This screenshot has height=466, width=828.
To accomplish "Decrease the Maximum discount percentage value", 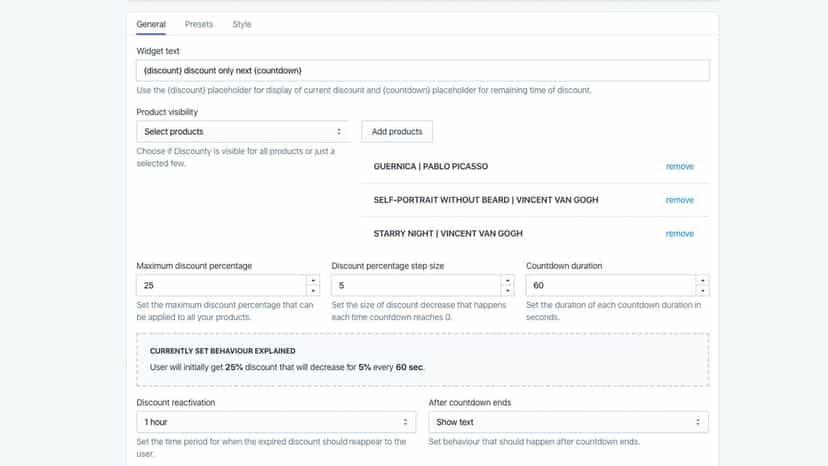I will 313,291.
